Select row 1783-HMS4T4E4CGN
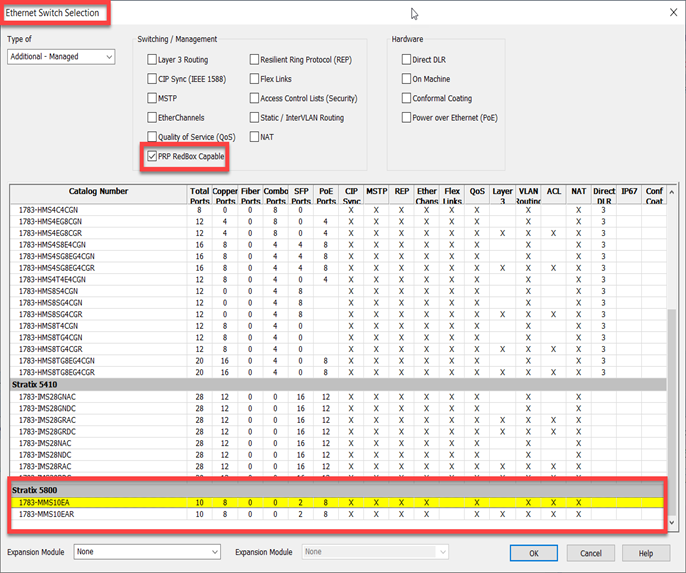The width and height of the screenshot is (686, 573). [337, 280]
